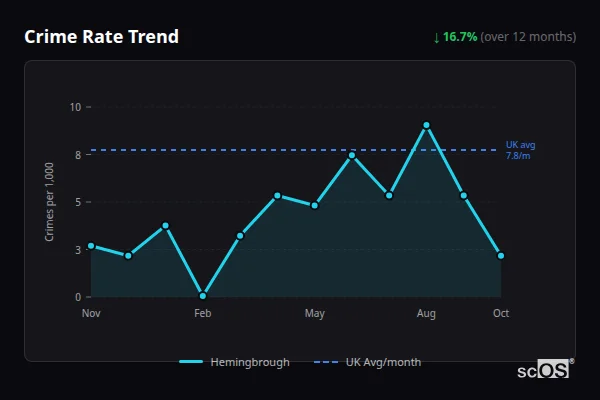Click the Aug peak data point

click(x=426, y=125)
